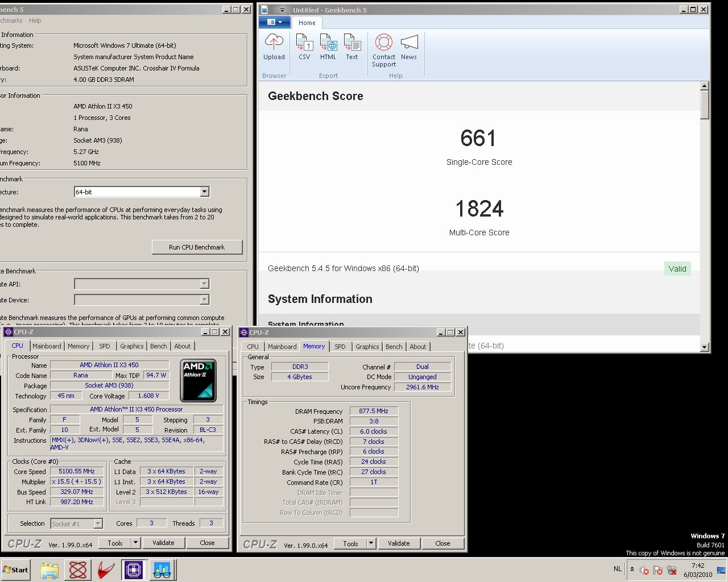Click the Core Speed 5100.55 MHz value
The width and height of the screenshot is (728, 582).
[77, 471]
